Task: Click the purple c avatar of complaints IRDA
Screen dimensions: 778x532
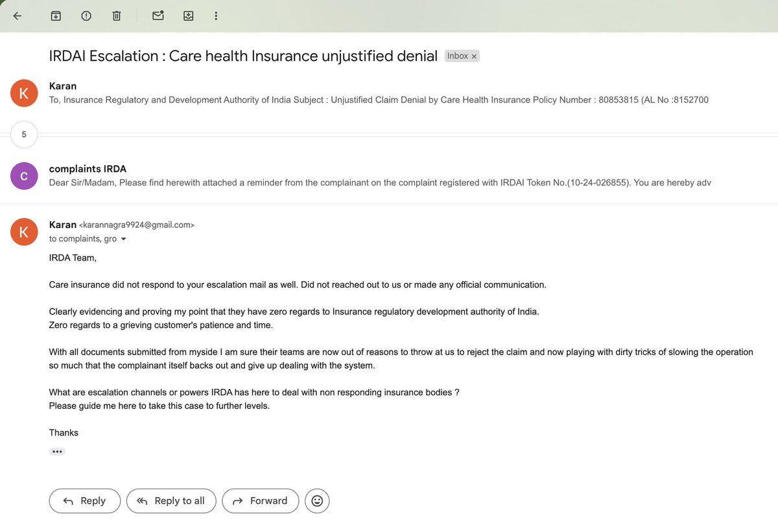Action: [x=24, y=176]
